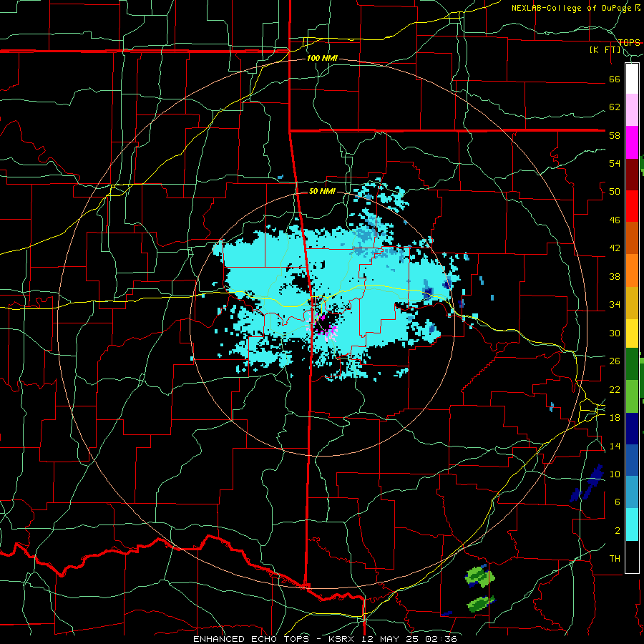Click the 100 NMI range ring label
Viewport: 644px width, 644px height.
tap(322, 59)
